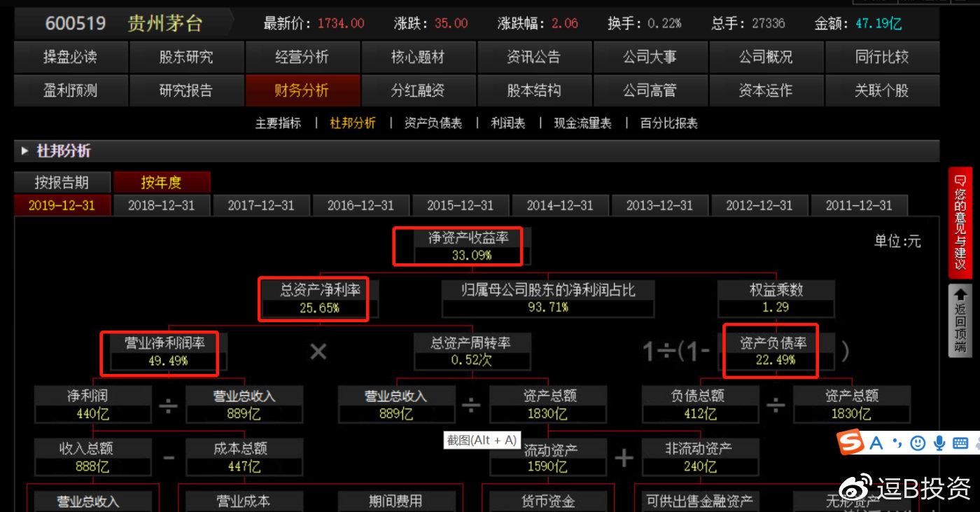Image resolution: width=980 pixels, height=512 pixels.
Task: Select the 2012-12-31 period tab
Action: (x=759, y=205)
